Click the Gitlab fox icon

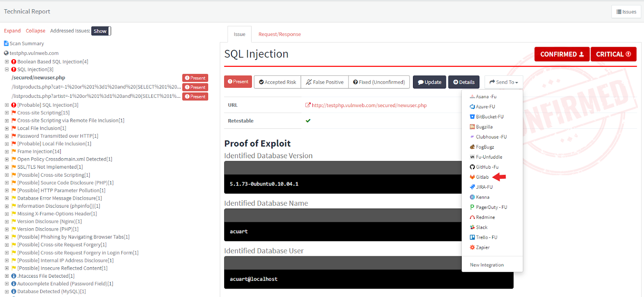(472, 177)
